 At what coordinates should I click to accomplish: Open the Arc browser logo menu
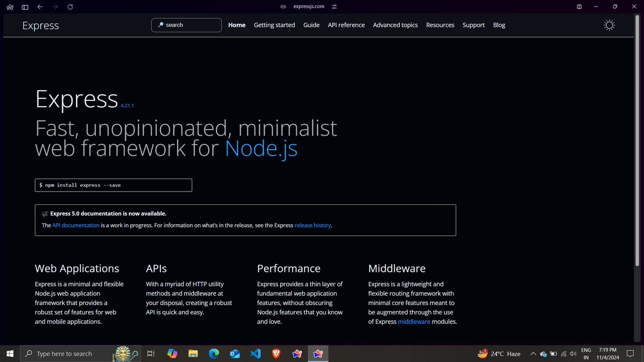click(10, 6)
